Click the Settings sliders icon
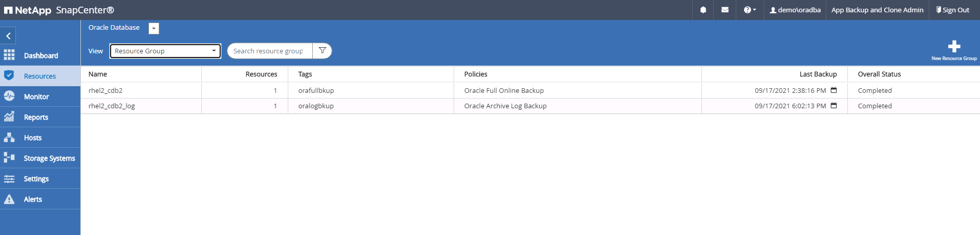This screenshot has width=980, height=235. point(9,179)
